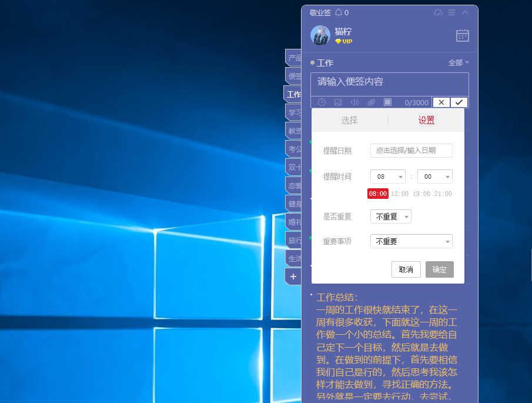532x403 pixels.
Task: Open the 旅行 category tab
Action: 294,241
